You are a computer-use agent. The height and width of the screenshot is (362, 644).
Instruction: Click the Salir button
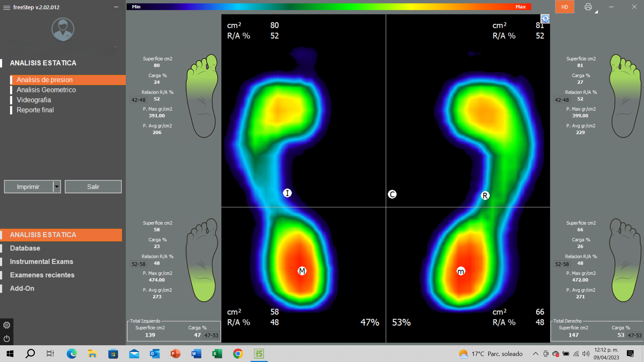click(93, 187)
